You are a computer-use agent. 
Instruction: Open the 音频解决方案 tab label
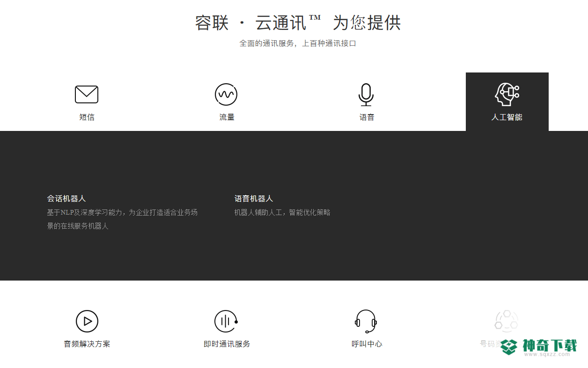coord(87,344)
